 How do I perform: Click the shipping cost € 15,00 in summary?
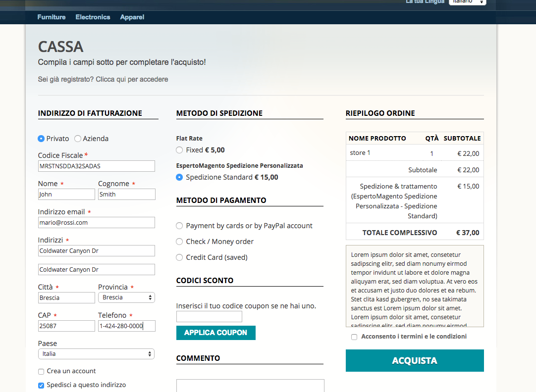point(468,186)
